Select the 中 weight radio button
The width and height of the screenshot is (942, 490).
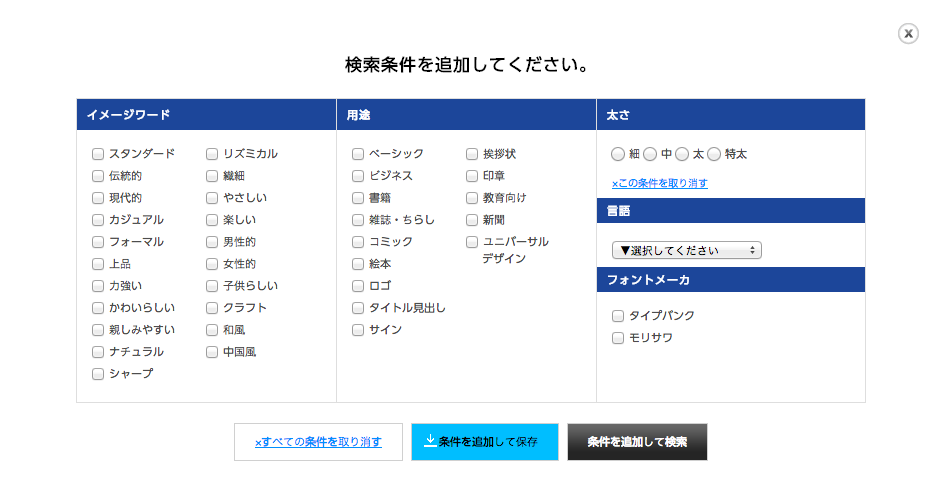[650, 154]
